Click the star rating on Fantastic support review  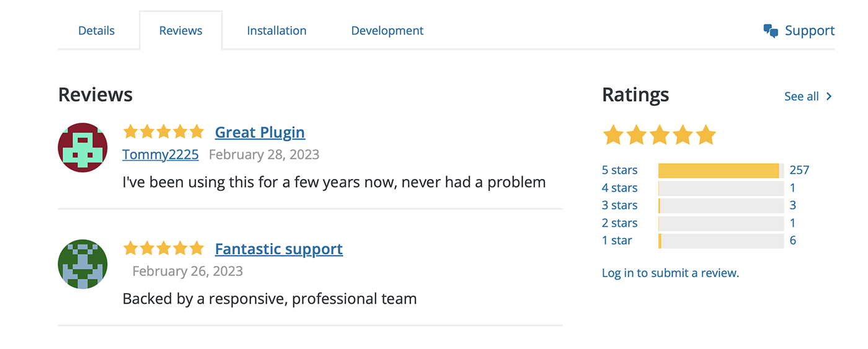(x=163, y=249)
